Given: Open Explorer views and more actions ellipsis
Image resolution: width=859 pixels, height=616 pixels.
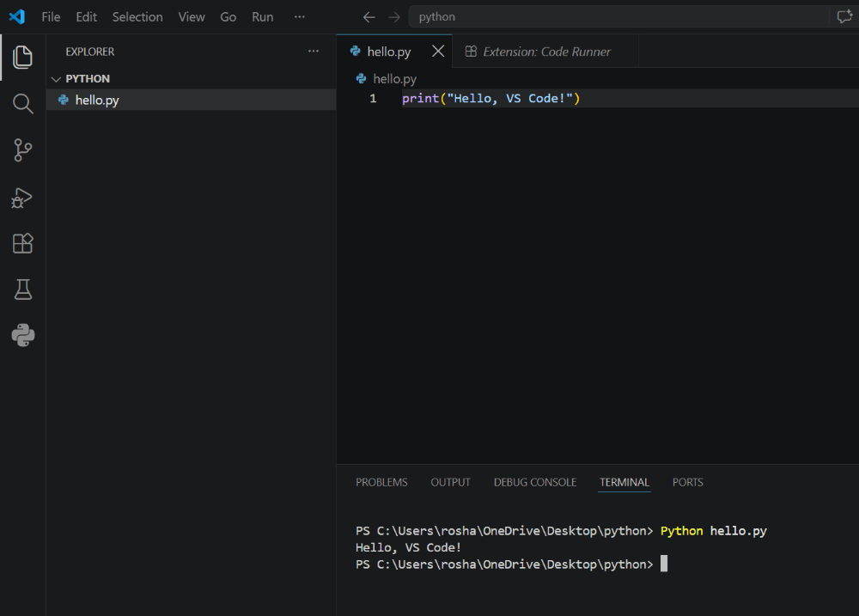Looking at the screenshot, I should [x=314, y=51].
